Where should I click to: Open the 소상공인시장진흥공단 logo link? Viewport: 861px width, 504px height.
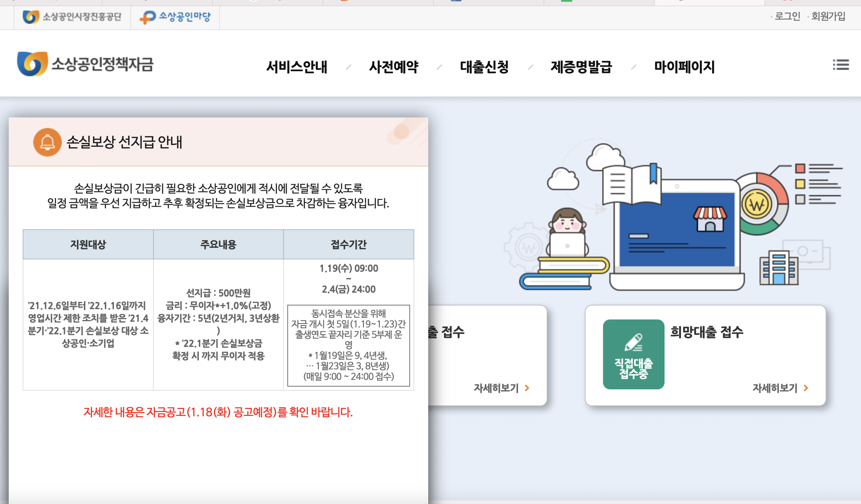[x=72, y=16]
